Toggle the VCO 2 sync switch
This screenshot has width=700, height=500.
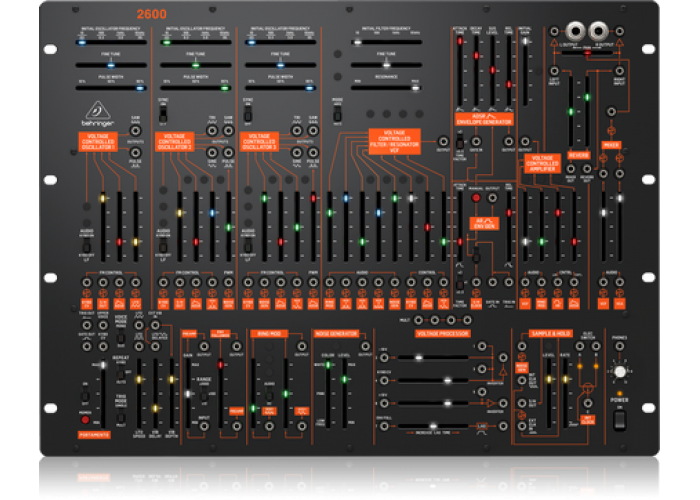(163, 114)
